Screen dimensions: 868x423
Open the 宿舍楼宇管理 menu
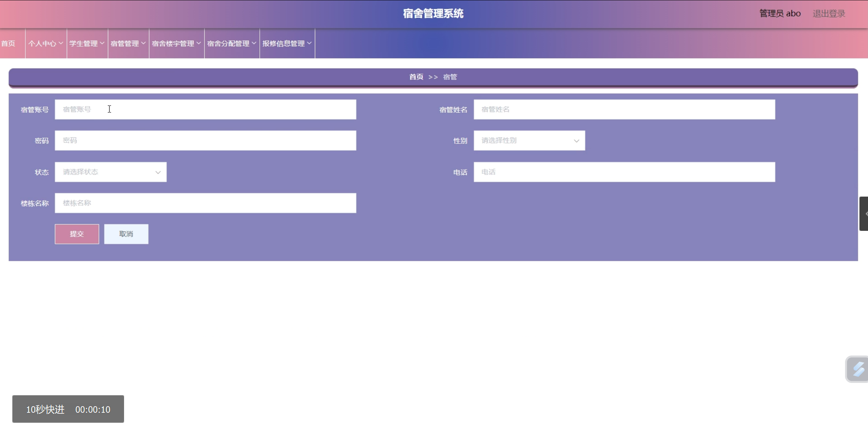(176, 43)
